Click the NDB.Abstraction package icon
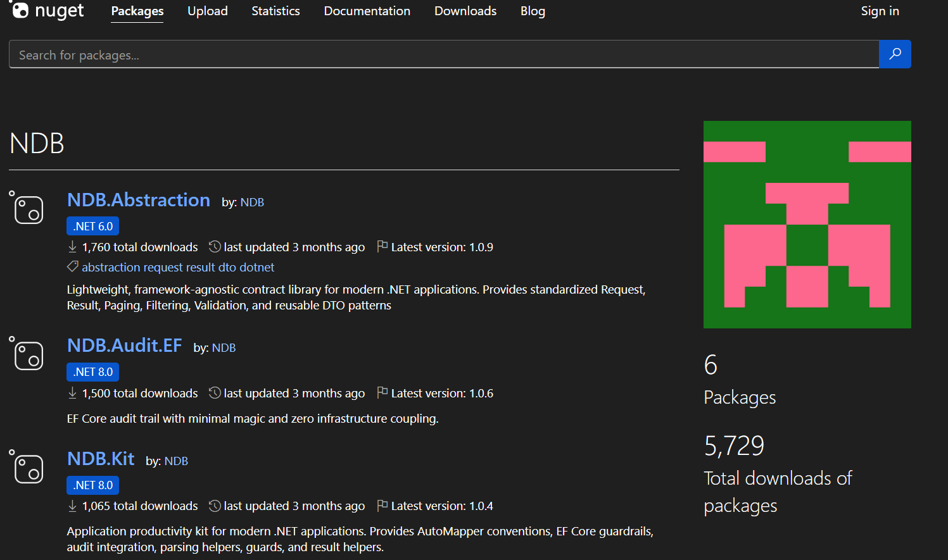 26,207
